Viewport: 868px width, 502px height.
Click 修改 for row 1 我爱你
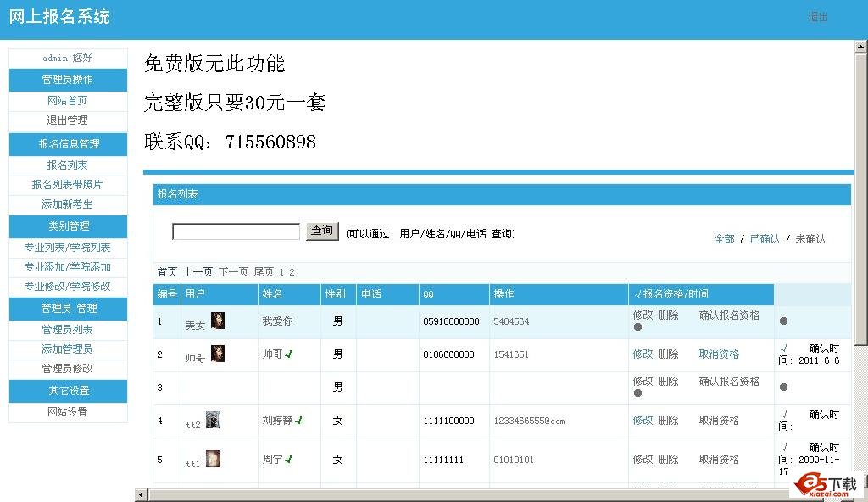point(643,315)
